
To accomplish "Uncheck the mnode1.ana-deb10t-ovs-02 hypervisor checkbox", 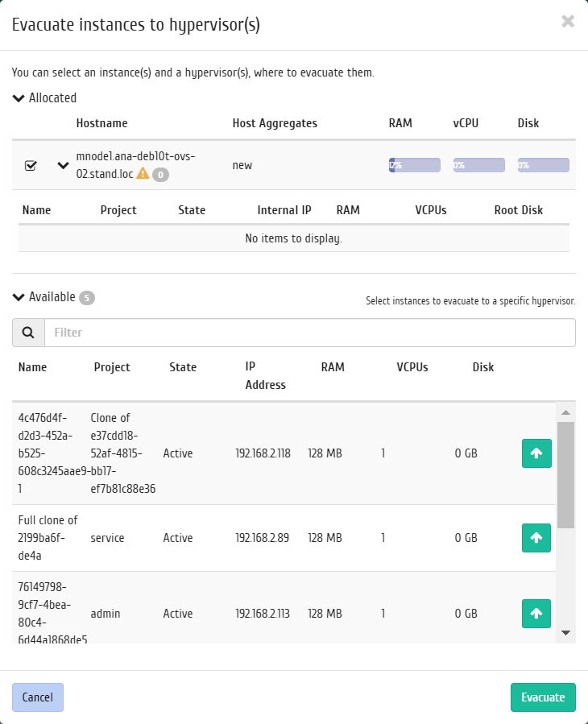I will tap(31, 165).
